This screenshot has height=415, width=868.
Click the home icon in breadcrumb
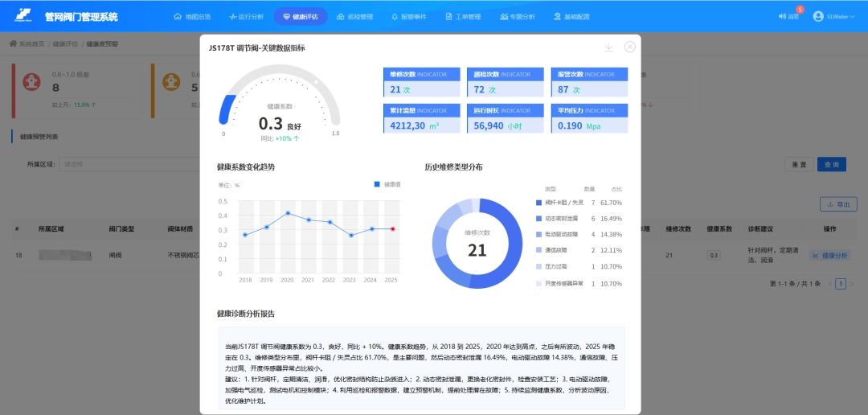click(13, 43)
